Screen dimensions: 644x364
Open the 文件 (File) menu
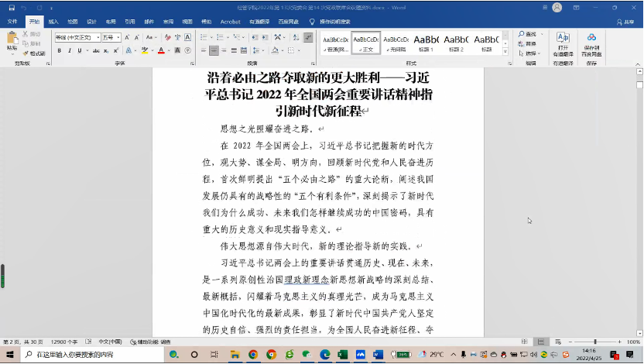coord(12,22)
